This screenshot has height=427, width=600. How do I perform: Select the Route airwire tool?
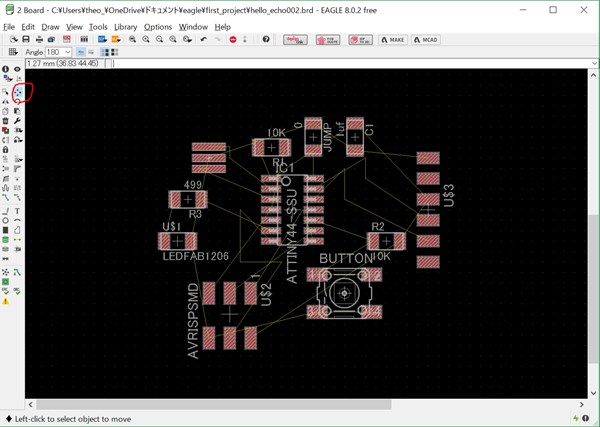pyautogui.click(x=5, y=197)
